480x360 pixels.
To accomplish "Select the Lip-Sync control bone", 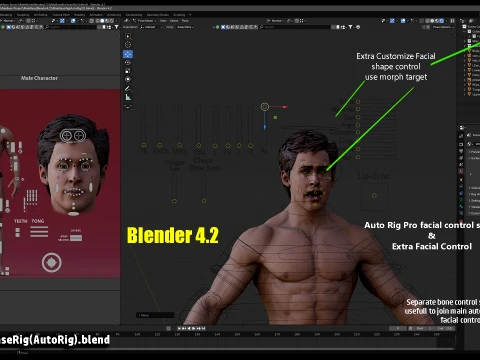I will click(374, 196).
